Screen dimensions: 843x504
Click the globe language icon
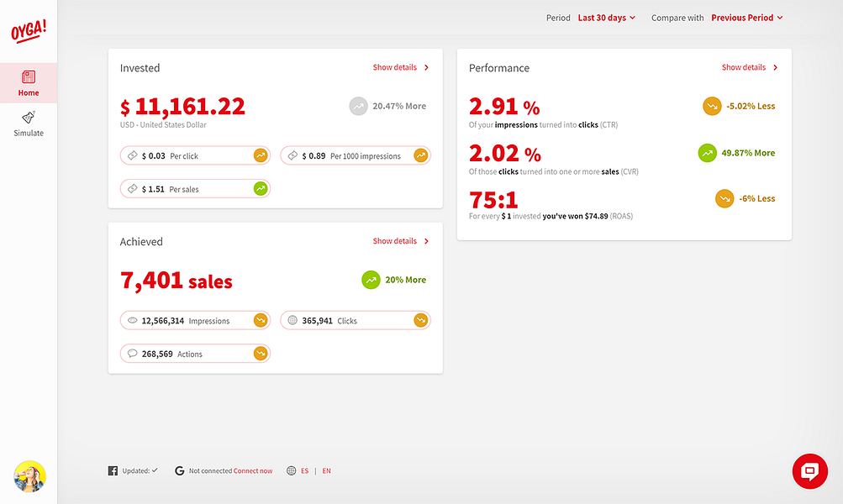292,470
